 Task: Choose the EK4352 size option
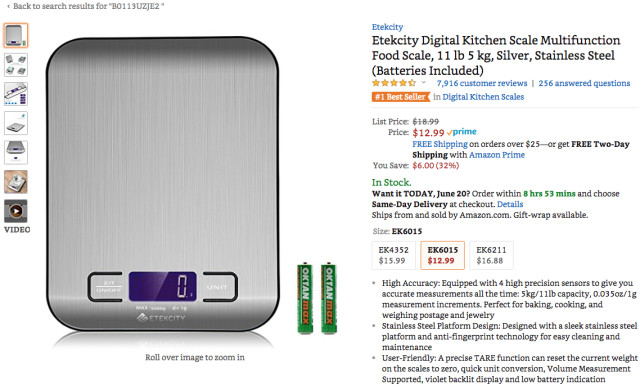[x=393, y=255]
